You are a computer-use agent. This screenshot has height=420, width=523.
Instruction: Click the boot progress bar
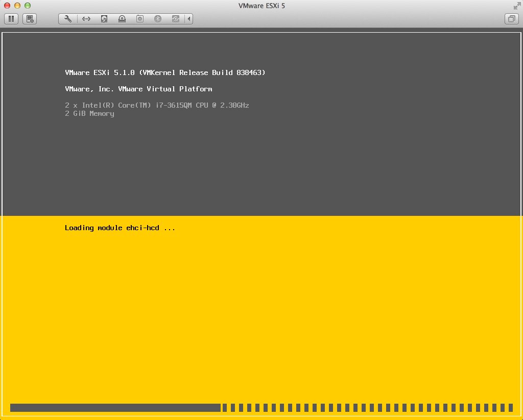[261, 408]
